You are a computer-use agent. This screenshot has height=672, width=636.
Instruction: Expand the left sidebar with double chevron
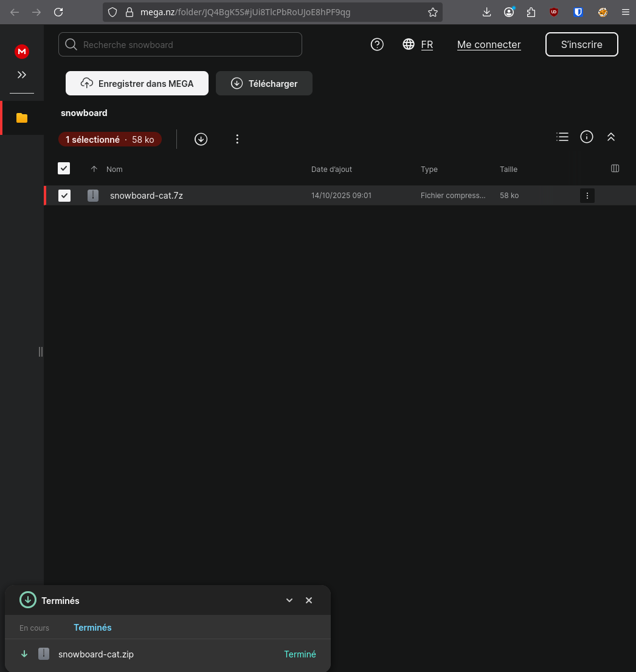[22, 75]
